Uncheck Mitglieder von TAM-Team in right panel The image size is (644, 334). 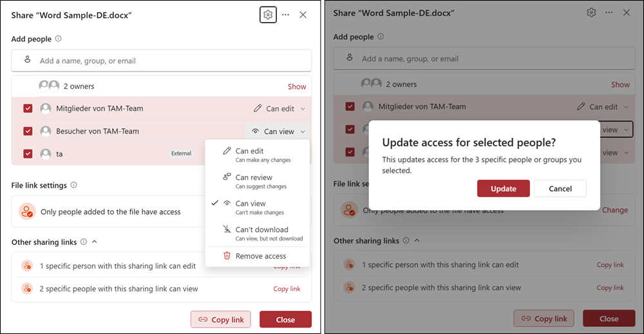click(350, 106)
